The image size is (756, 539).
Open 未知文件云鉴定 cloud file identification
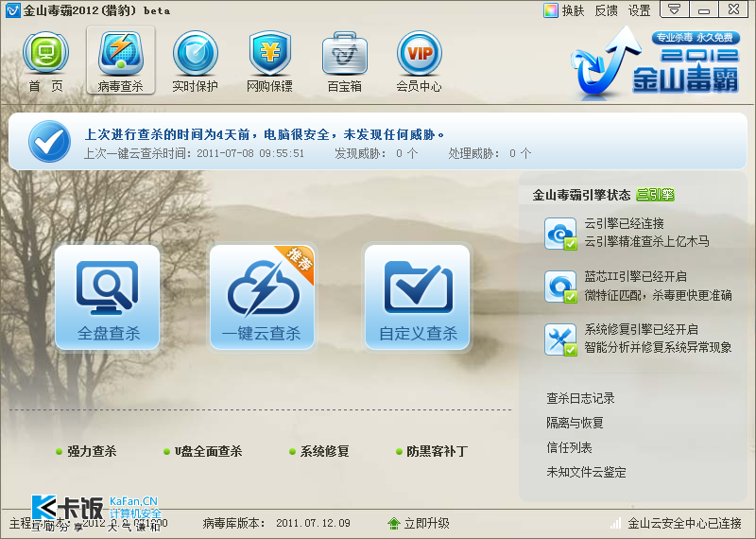[x=586, y=473]
